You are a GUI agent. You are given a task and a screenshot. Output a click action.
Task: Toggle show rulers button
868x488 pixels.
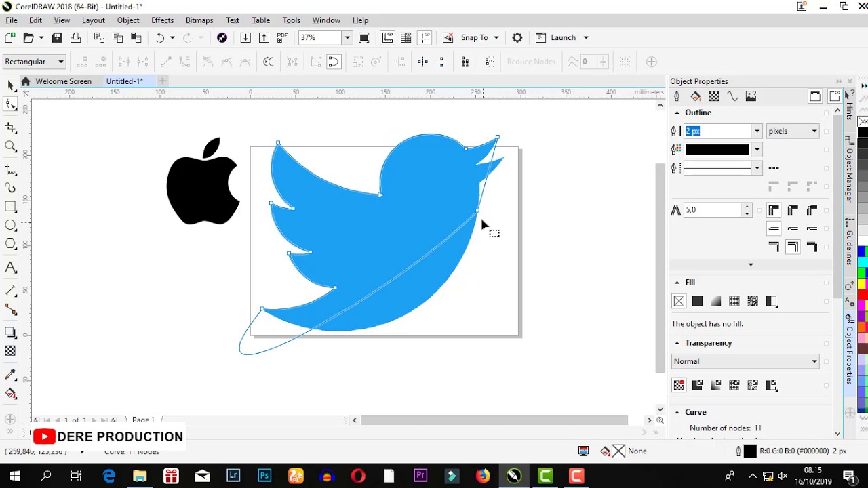tap(387, 37)
